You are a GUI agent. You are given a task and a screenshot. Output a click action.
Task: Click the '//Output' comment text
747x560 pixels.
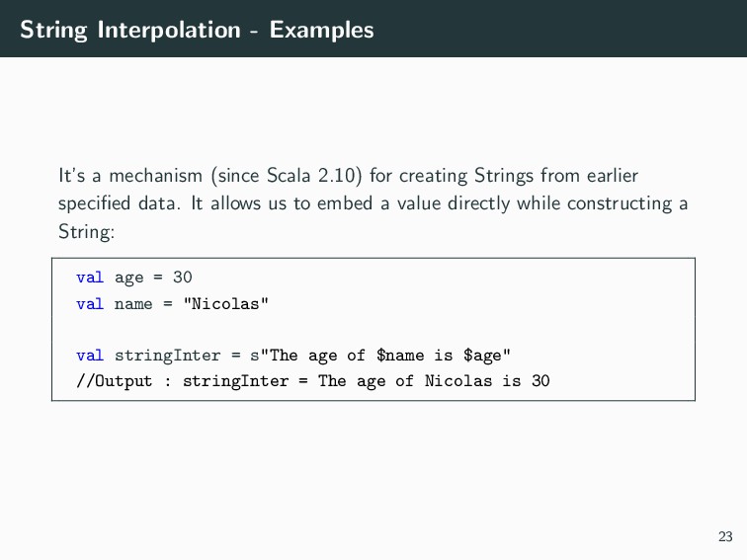(115, 381)
